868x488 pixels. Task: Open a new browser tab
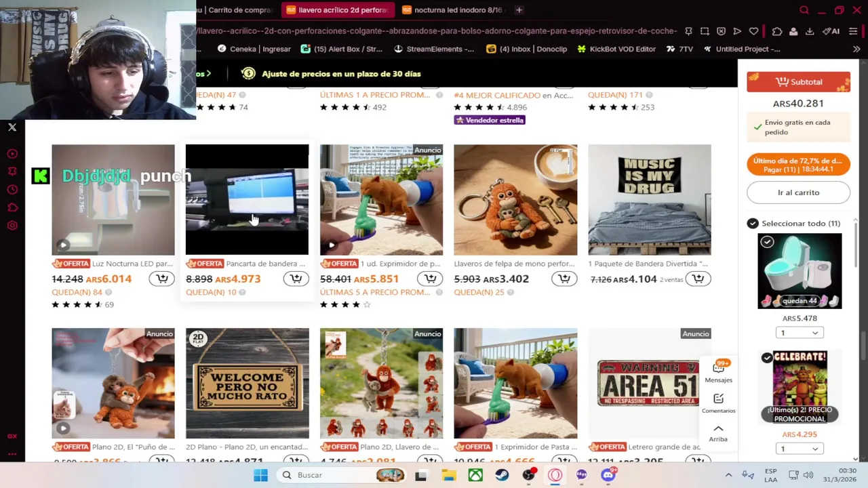click(x=519, y=10)
